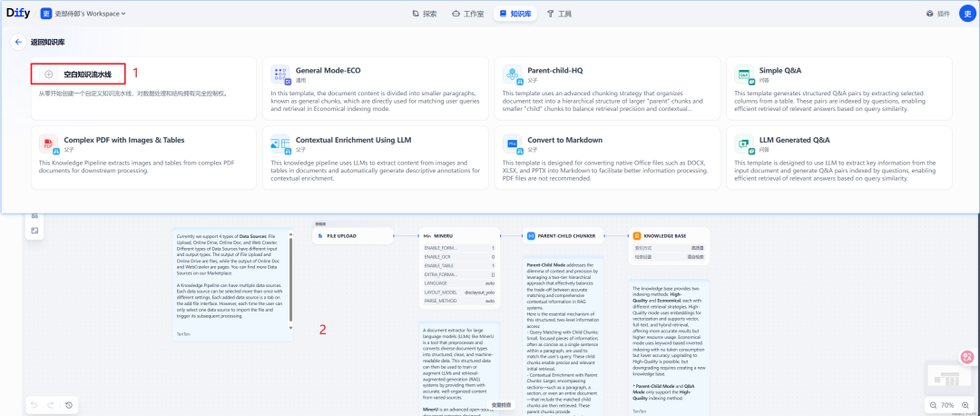The width and height of the screenshot is (980, 416).
Task: Switch to the 探索 (Explore) tab
Action: click(425, 14)
